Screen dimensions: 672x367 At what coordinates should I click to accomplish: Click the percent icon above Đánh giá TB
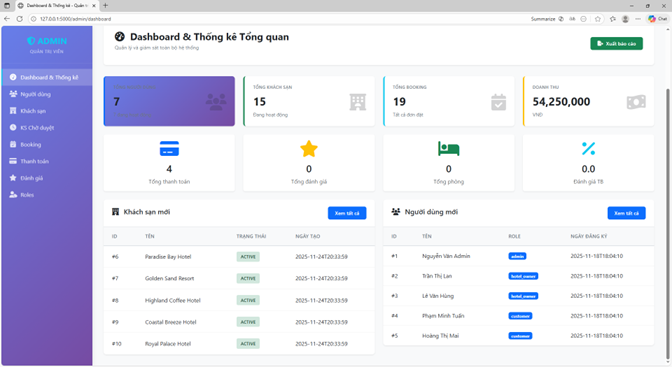pyautogui.click(x=588, y=148)
